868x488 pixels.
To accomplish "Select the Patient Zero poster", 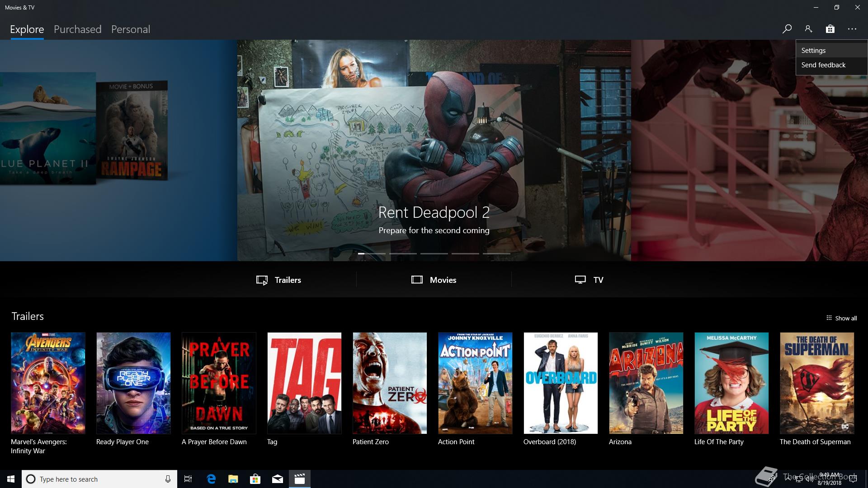I will click(390, 383).
